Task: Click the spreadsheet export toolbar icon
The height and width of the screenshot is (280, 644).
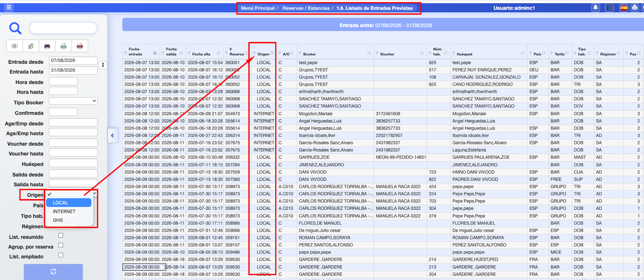Action: [31, 46]
